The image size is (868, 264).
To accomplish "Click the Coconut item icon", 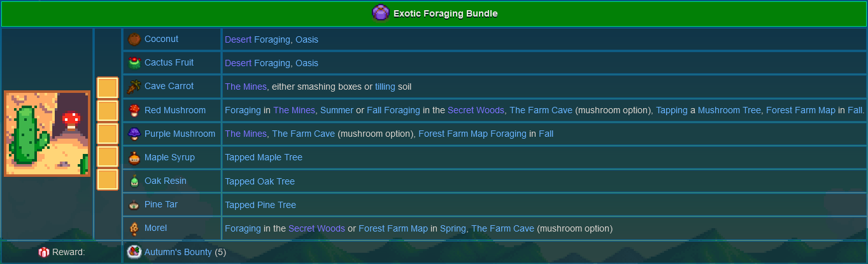I will 134,39.
